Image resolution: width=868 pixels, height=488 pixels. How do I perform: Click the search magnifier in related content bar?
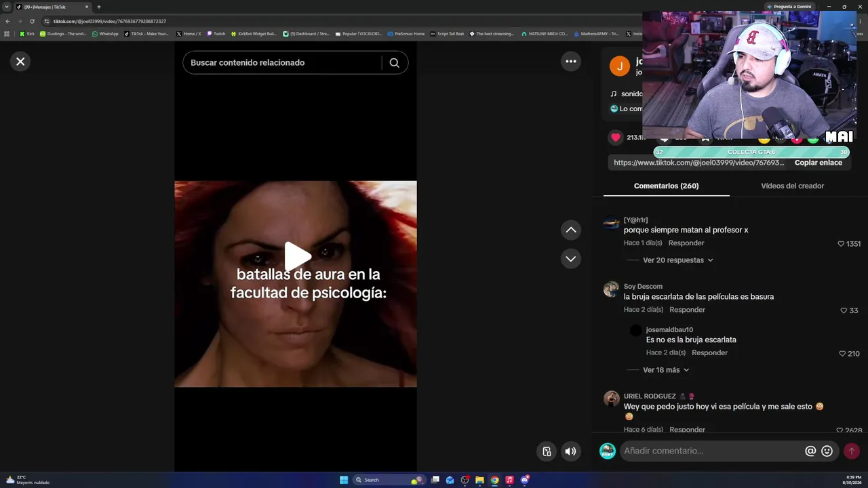pos(394,62)
